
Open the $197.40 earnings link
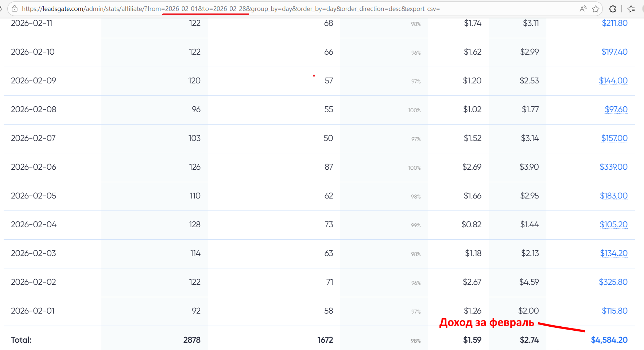pos(614,52)
